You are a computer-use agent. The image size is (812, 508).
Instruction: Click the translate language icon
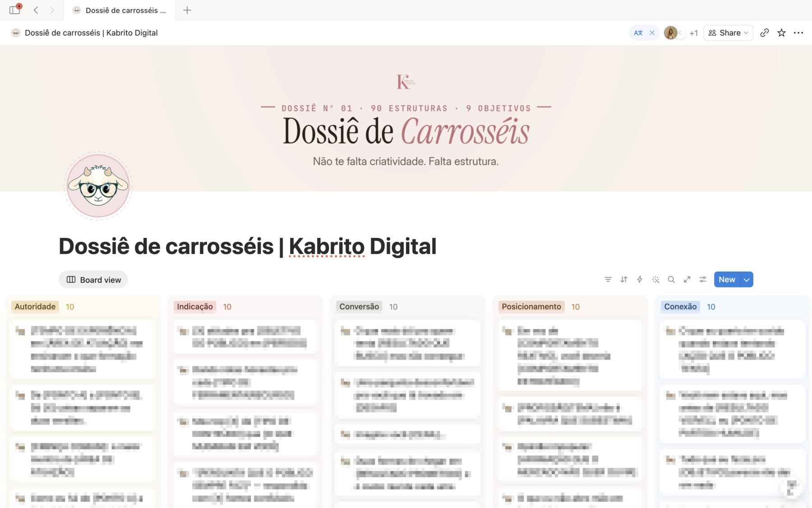[x=638, y=33]
